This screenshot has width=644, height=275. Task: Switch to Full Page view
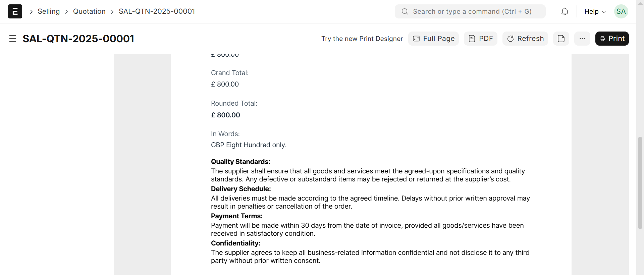(433, 39)
